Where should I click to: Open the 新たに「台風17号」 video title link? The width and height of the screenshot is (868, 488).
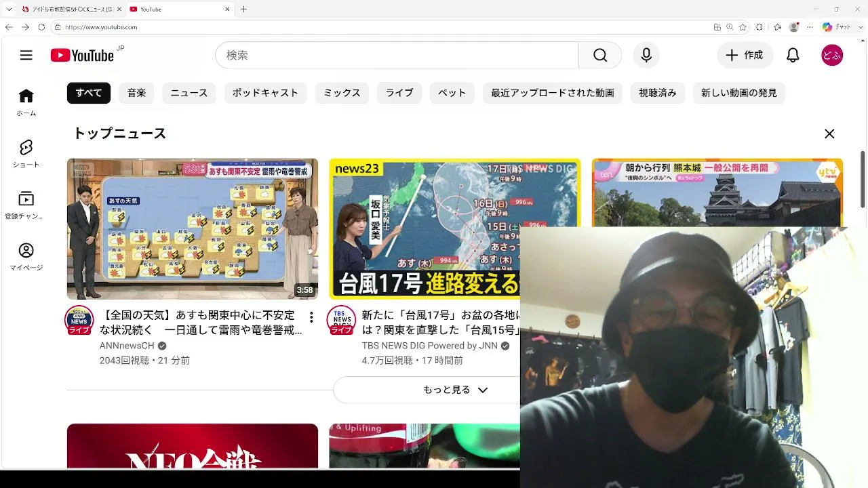[441, 323]
